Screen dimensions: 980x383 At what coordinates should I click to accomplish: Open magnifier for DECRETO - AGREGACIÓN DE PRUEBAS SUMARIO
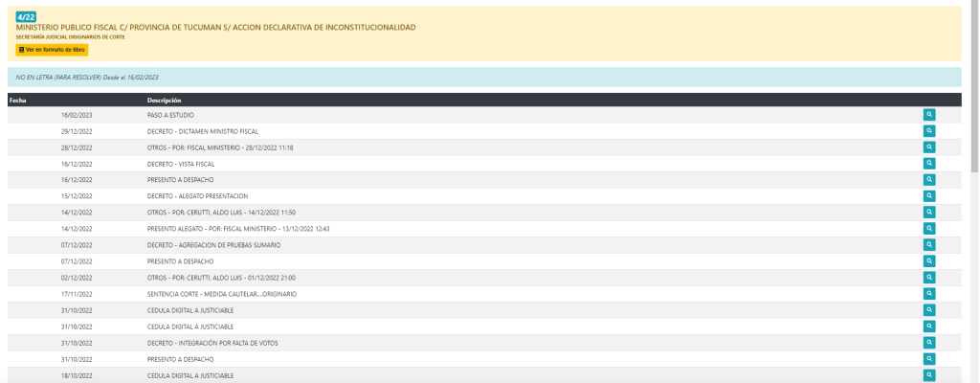(929, 245)
